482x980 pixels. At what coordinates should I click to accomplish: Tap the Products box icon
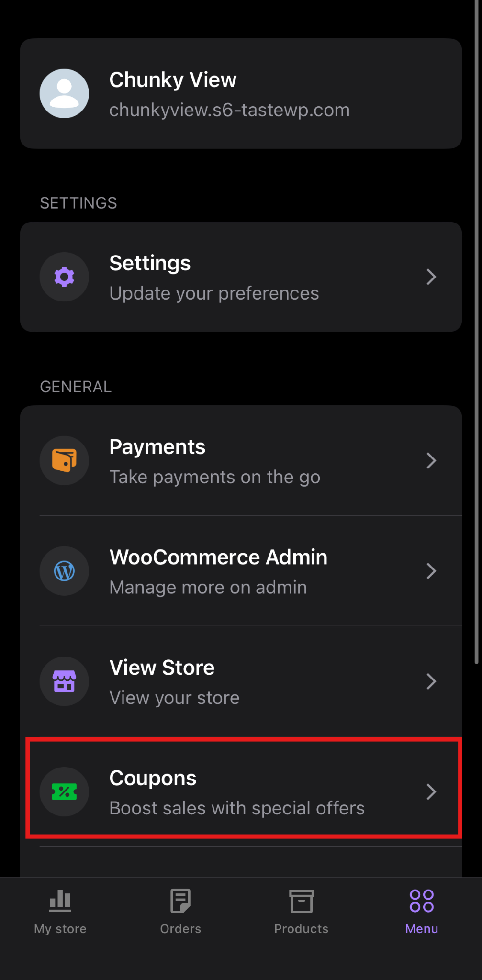(x=301, y=901)
